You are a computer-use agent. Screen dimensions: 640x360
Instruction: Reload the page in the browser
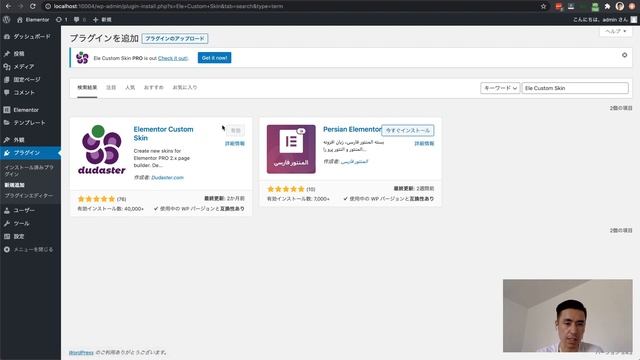33,6
